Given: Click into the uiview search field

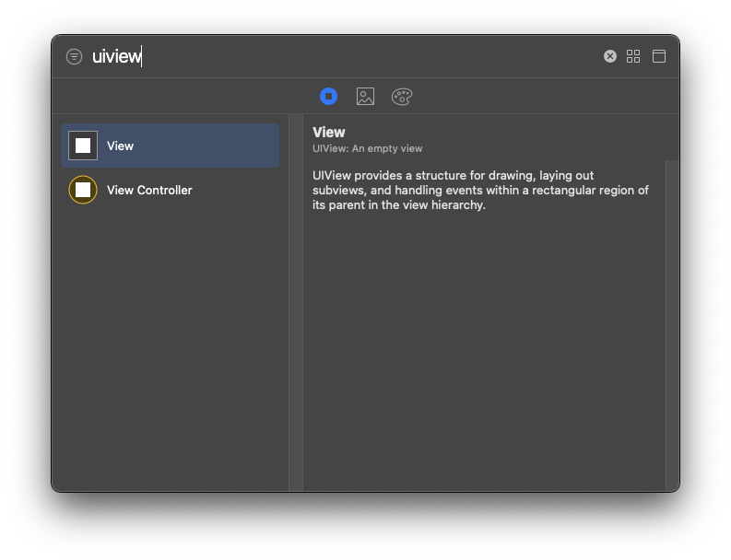Looking at the screenshot, I should [x=343, y=56].
